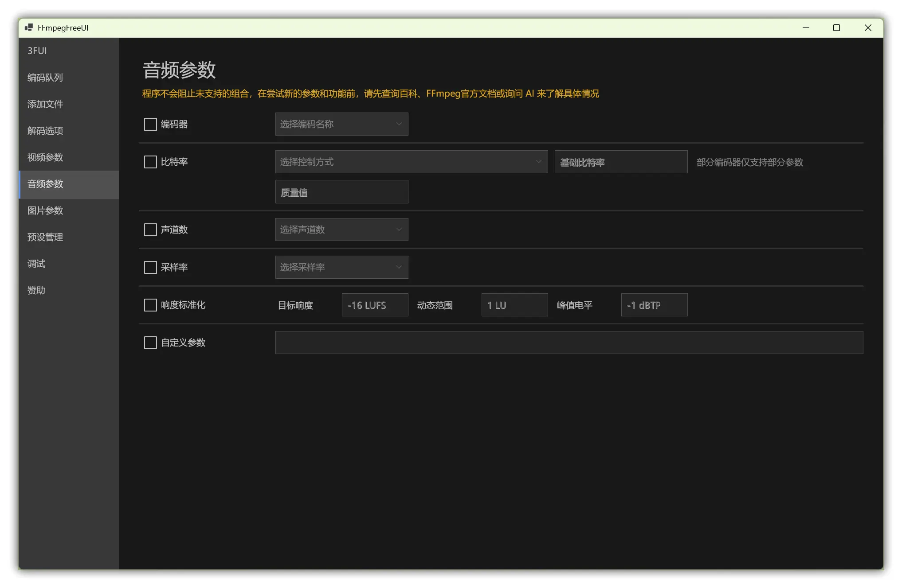The height and width of the screenshot is (588, 902).
Task: Switch to the 视频参数 page
Action: [45, 157]
